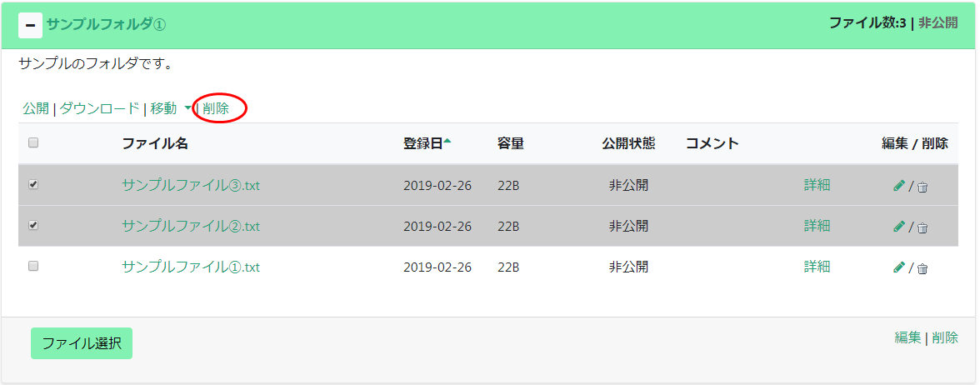Open the サンプルファイル①.txt file name link
Screen dimensions: 980x385
pos(191,267)
